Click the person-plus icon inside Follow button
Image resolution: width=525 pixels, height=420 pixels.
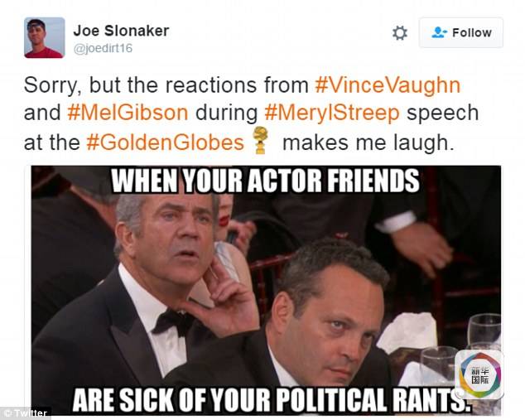coord(439,32)
